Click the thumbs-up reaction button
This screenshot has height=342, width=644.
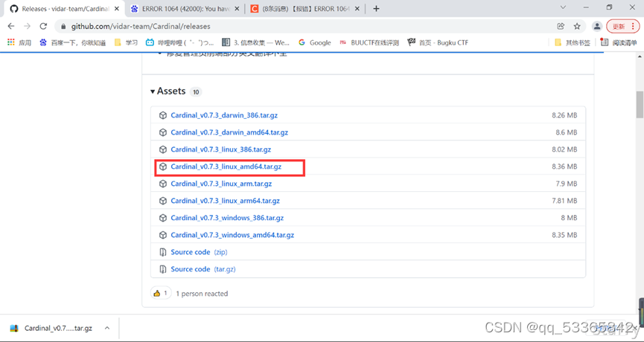pos(161,293)
